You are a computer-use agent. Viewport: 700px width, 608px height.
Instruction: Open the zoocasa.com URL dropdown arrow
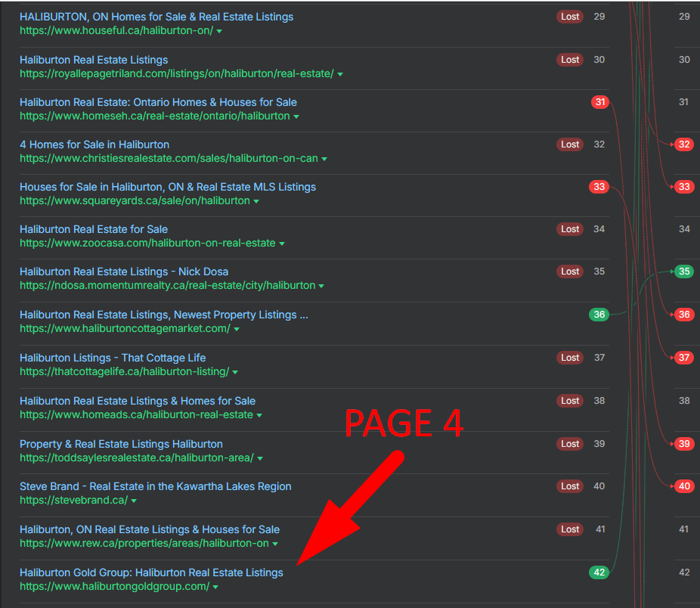[282, 244]
